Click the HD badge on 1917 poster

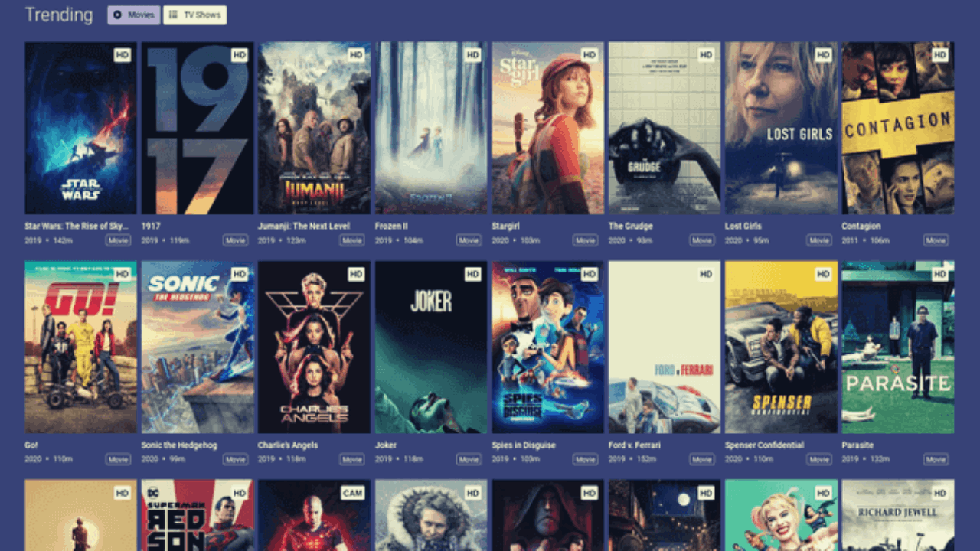pyautogui.click(x=239, y=55)
